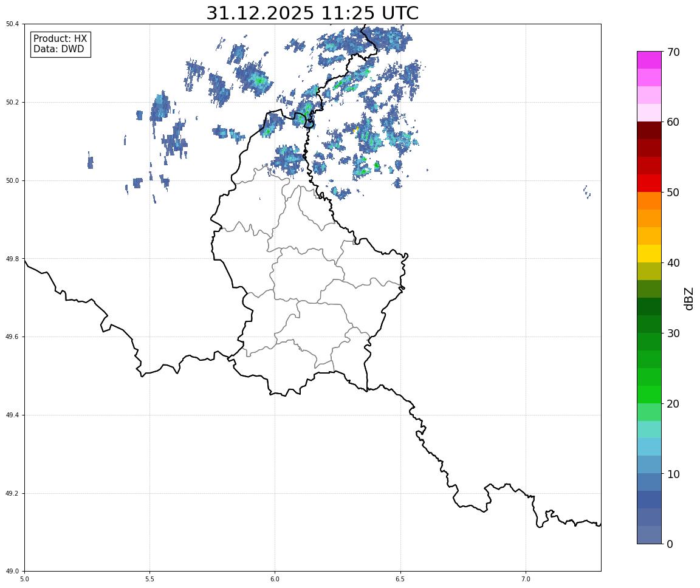Click the magenta swatch at top of colorbar

click(649, 60)
